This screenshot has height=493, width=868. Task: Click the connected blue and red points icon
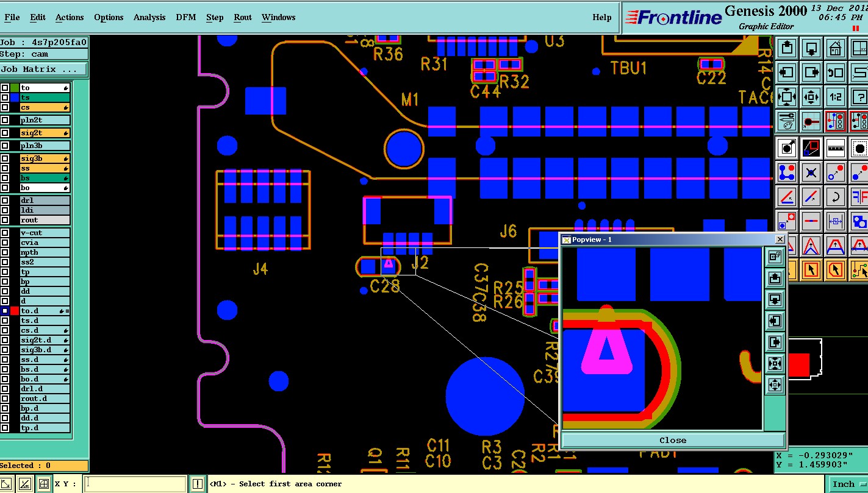(x=787, y=172)
